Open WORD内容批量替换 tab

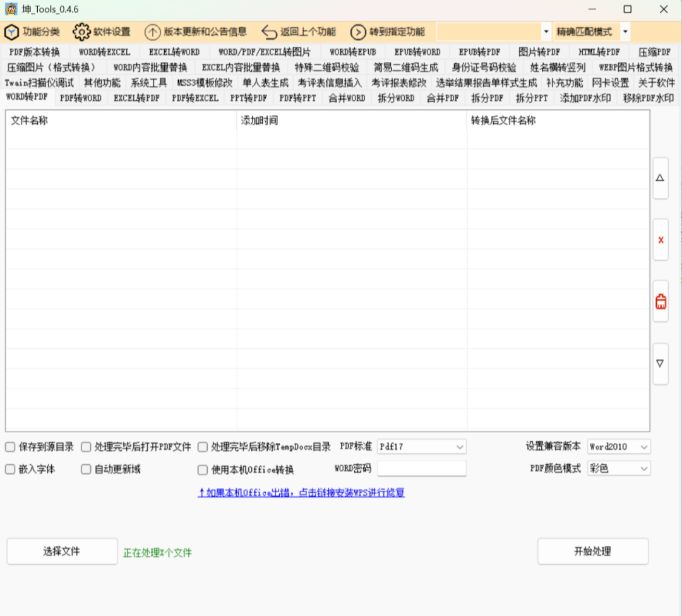150,68
